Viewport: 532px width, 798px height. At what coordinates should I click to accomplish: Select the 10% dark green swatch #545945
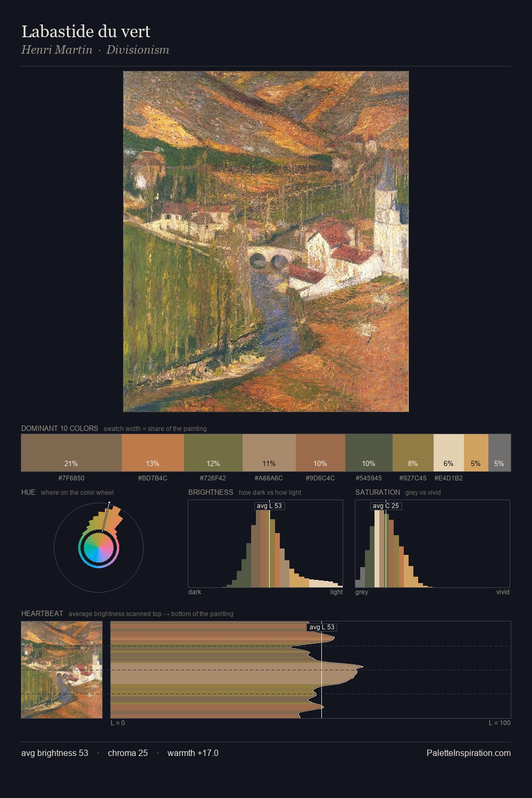click(x=369, y=453)
